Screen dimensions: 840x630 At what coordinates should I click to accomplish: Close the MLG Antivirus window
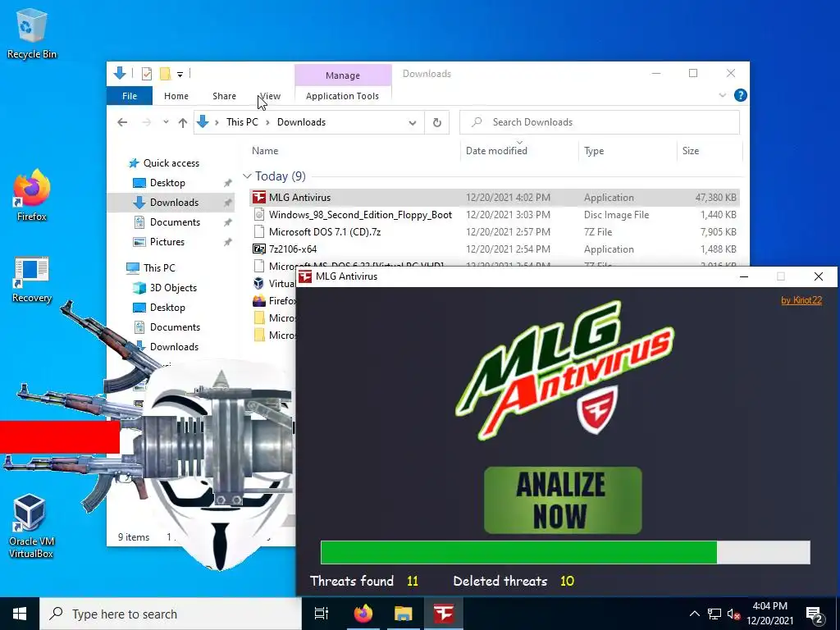click(x=818, y=276)
